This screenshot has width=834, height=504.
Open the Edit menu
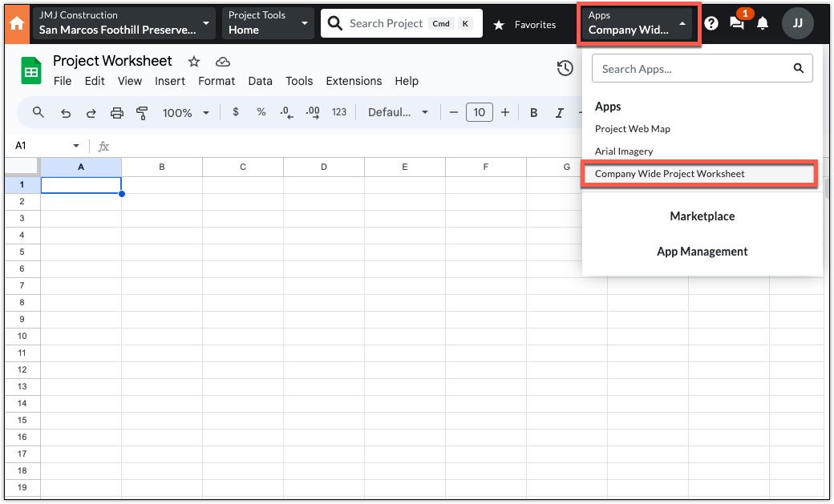pos(95,81)
